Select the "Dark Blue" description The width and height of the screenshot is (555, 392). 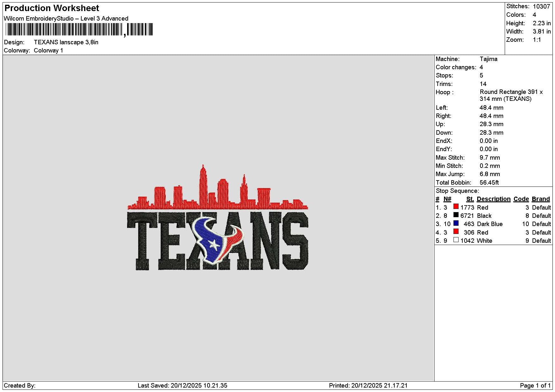pos(490,224)
